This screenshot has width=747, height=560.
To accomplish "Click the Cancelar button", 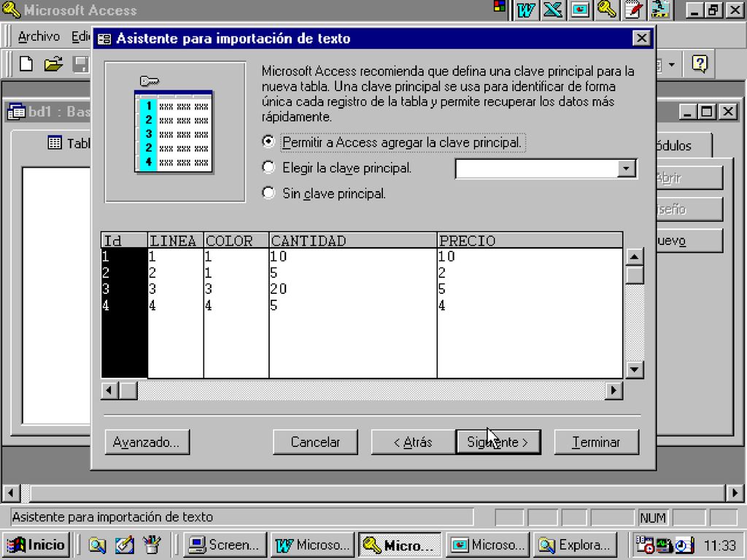I will 315,443.
